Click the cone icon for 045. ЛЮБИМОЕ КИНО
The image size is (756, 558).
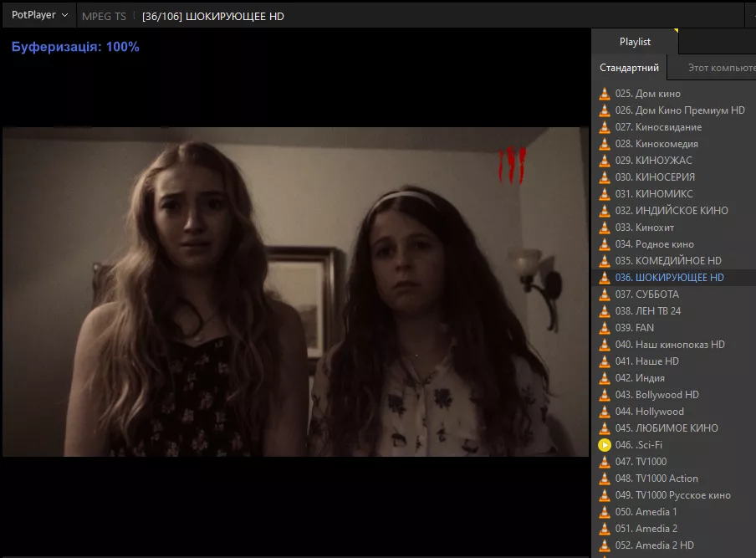(x=604, y=427)
